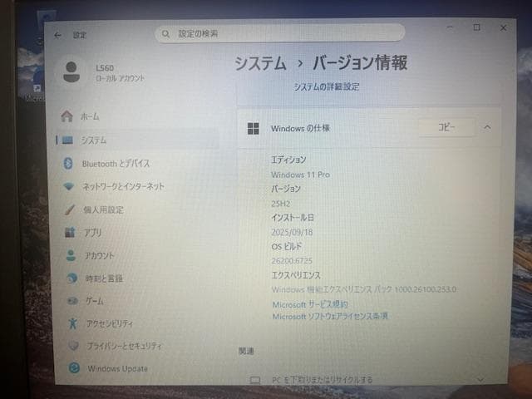
Task: Click the Windows 機能エクスペリエンス パック value
Action: coord(364,289)
